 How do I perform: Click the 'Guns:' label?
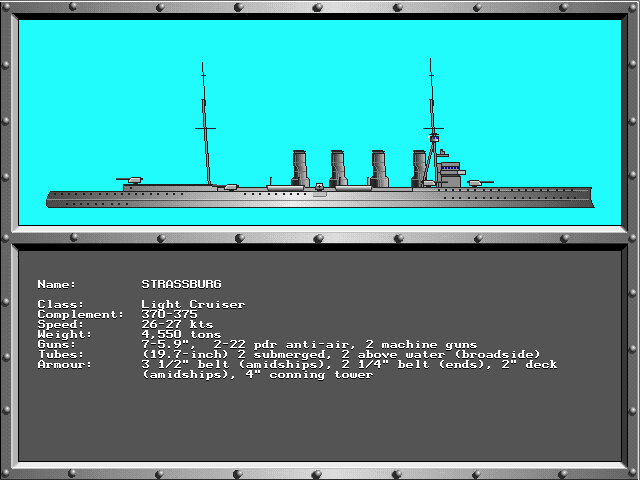[x=57, y=344]
